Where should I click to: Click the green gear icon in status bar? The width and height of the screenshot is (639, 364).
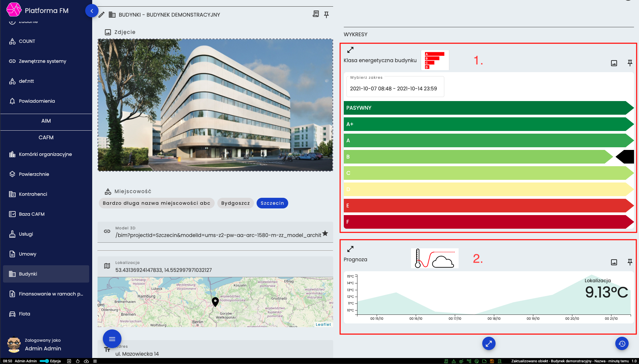(x=461, y=361)
